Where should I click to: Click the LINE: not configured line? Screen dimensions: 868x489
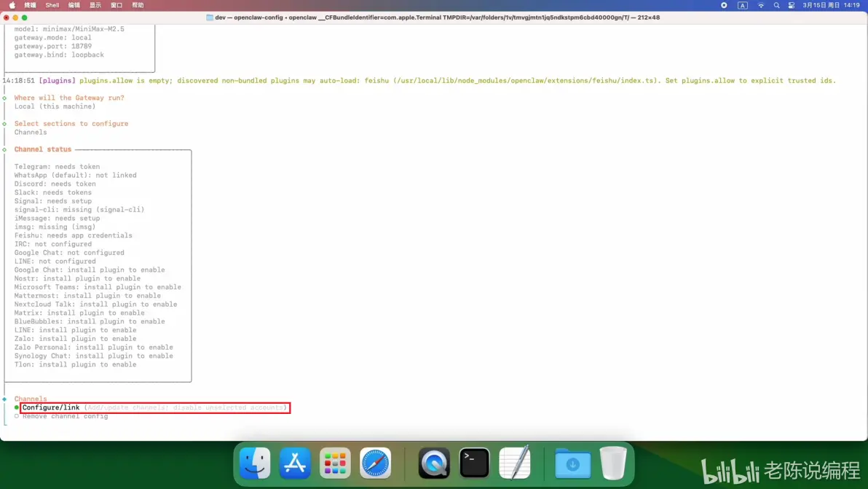[x=55, y=262]
